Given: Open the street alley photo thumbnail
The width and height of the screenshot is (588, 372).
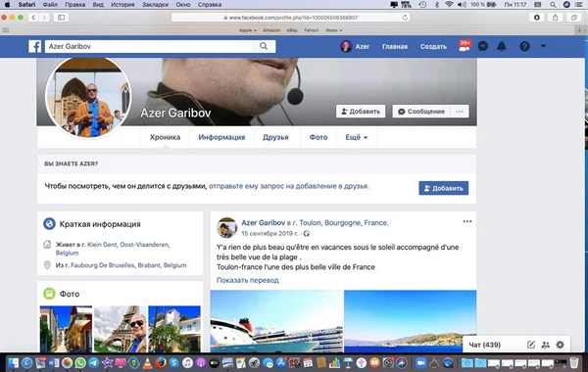Looking at the screenshot, I should 66,329.
